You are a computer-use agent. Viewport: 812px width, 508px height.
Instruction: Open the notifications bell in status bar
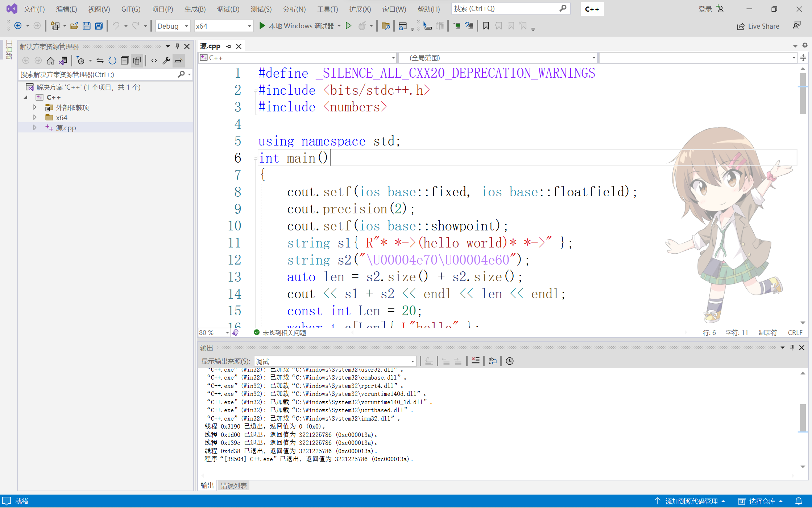pyautogui.click(x=798, y=501)
